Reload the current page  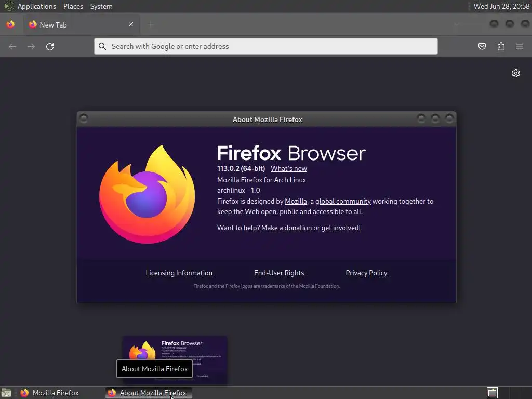click(x=50, y=46)
